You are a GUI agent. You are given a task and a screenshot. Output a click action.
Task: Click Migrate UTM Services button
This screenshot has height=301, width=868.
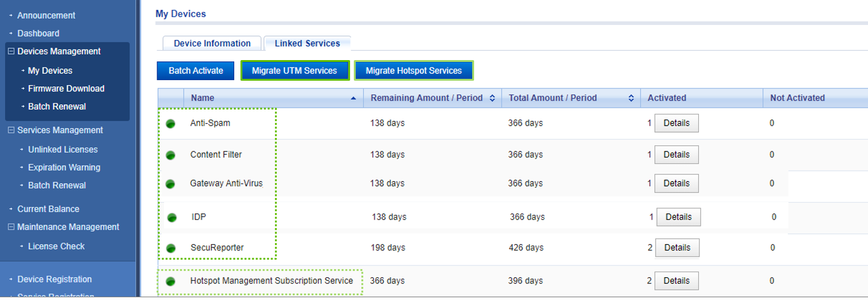294,71
